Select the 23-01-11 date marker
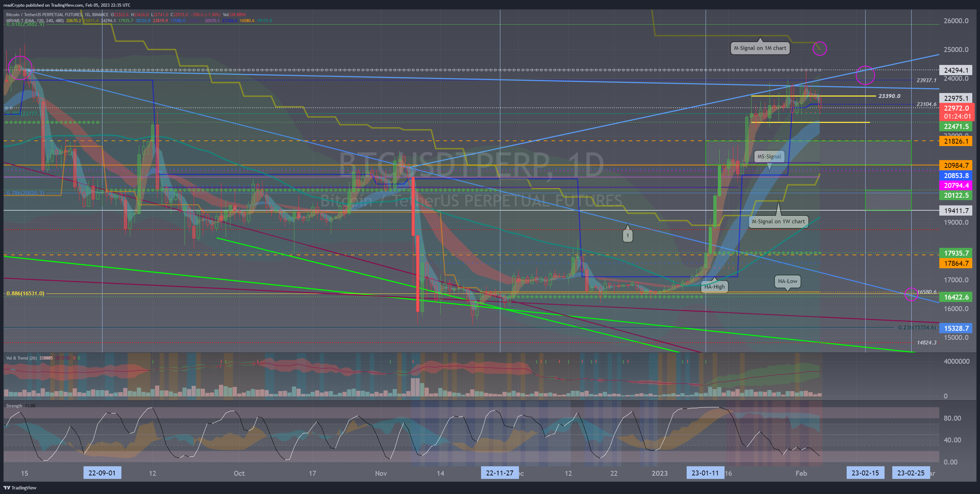 pyautogui.click(x=705, y=473)
